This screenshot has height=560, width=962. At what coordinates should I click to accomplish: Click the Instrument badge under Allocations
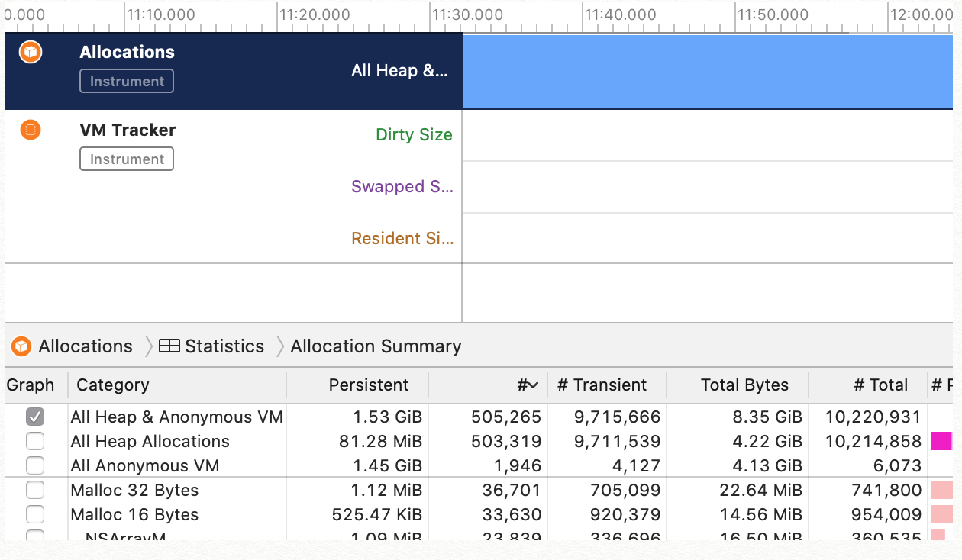point(127,82)
